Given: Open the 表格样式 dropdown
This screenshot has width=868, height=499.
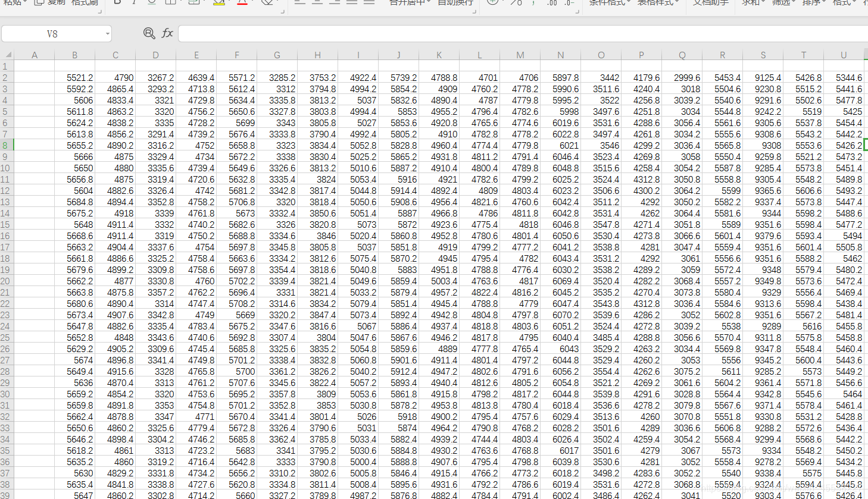Looking at the screenshot, I should click(658, 3).
